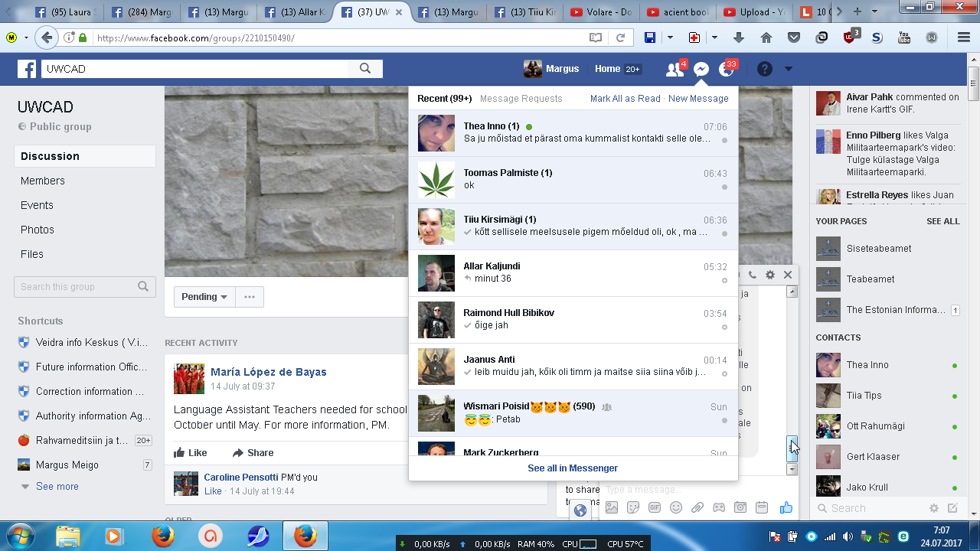Go to the Firefox home page icon

coord(766,37)
